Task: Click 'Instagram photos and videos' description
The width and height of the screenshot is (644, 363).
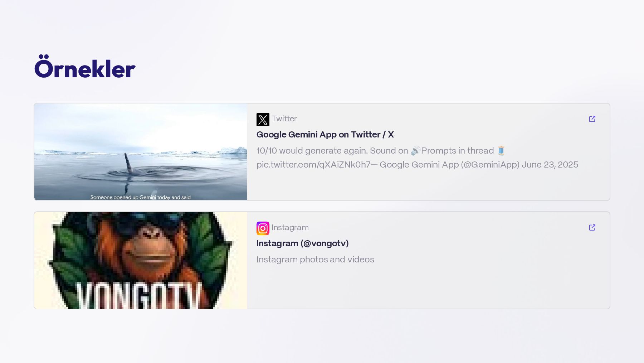Action: pyautogui.click(x=315, y=260)
